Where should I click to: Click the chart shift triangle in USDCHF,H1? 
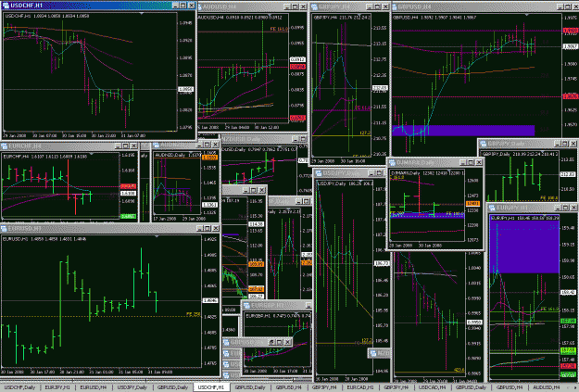[142, 13]
